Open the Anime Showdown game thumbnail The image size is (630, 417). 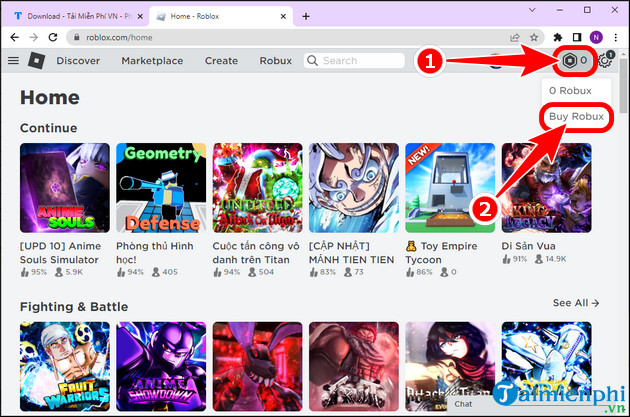coord(161,366)
